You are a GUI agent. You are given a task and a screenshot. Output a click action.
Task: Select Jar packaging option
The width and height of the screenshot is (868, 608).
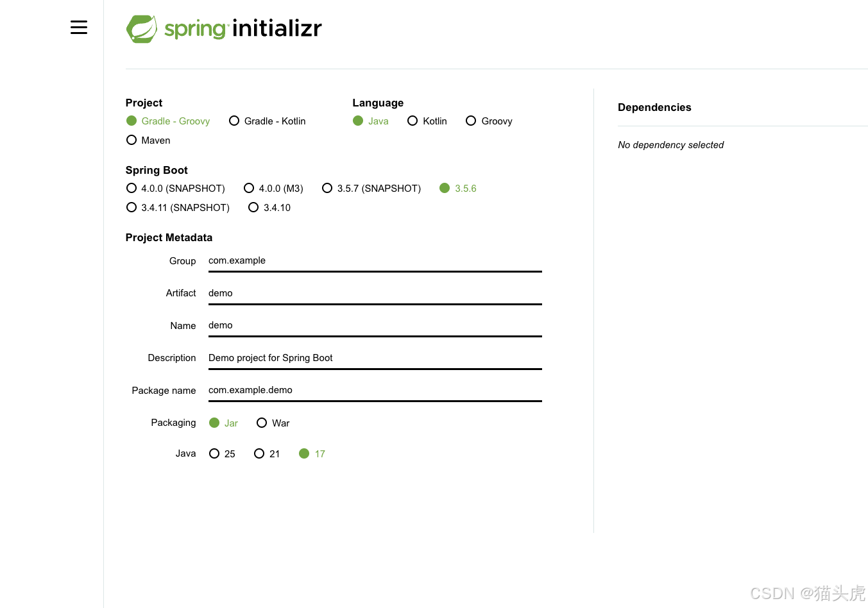pyautogui.click(x=224, y=423)
